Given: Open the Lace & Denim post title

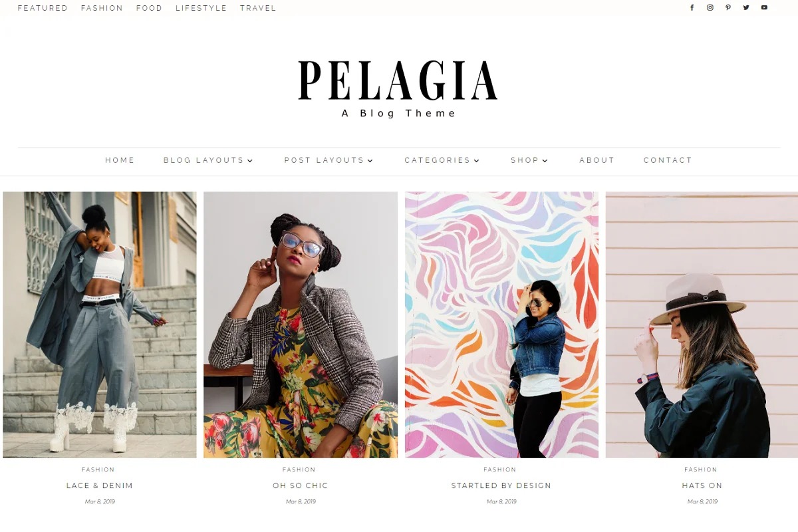Looking at the screenshot, I should [100, 485].
